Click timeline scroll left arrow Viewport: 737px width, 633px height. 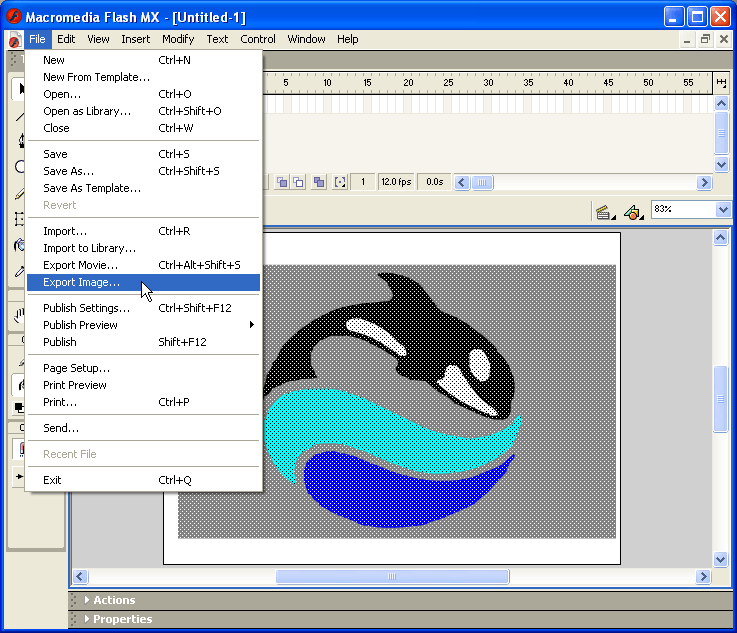[462, 182]
